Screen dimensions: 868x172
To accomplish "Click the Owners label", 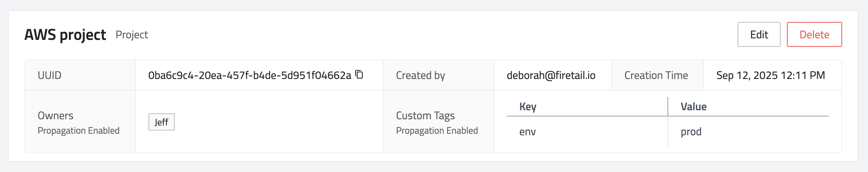I will click(56, 116).
